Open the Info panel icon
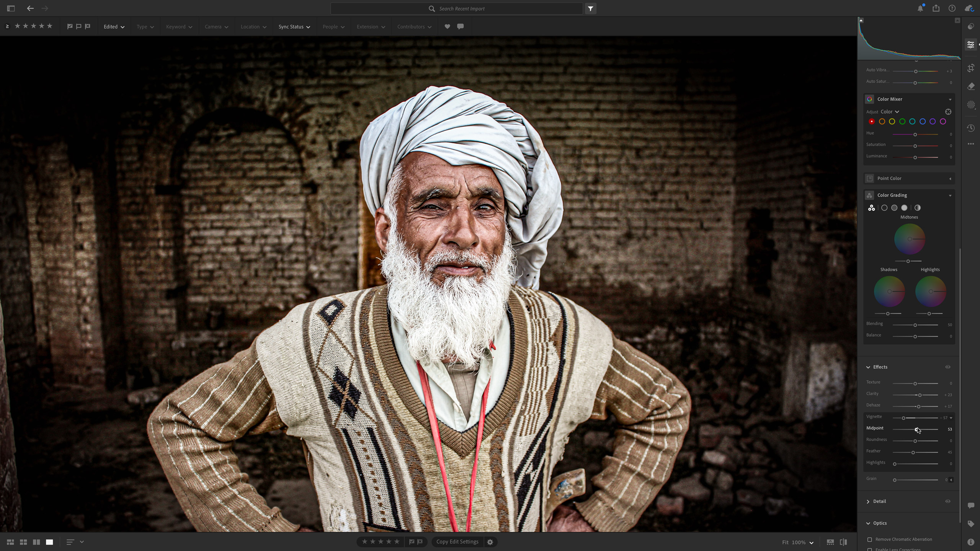 pos(971,542)
